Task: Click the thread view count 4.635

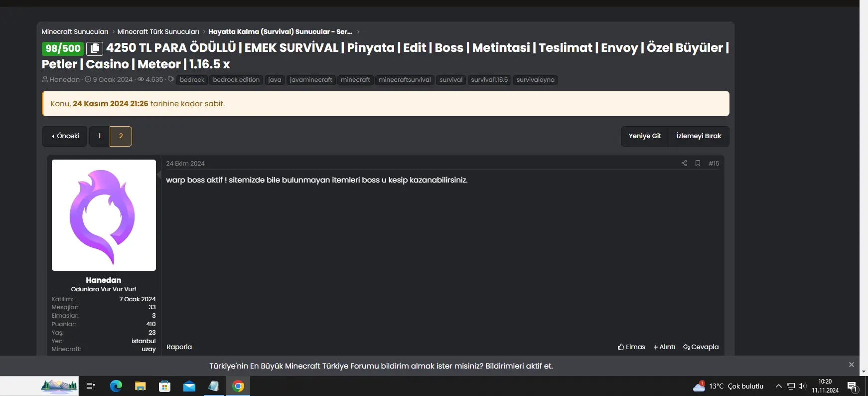Action: [x=154, y=80]
